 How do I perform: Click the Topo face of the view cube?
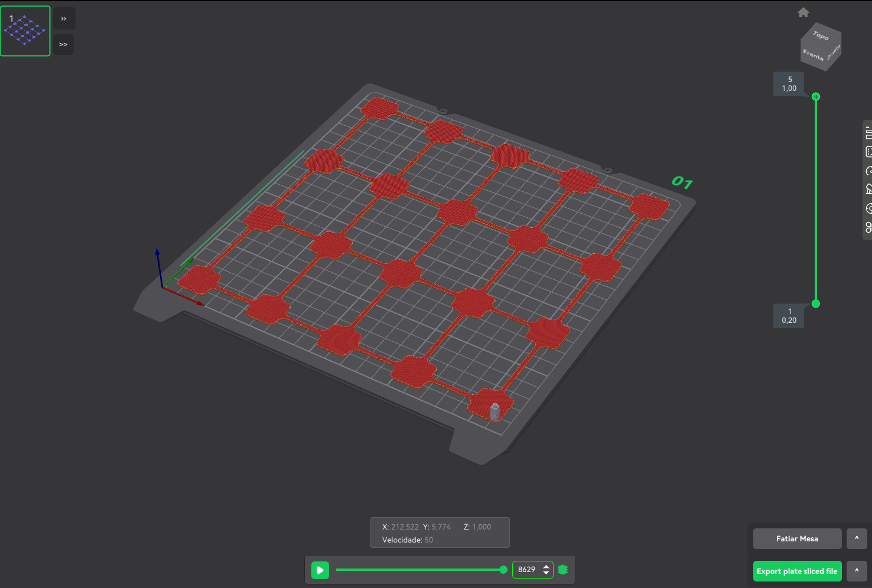[821, 35]
